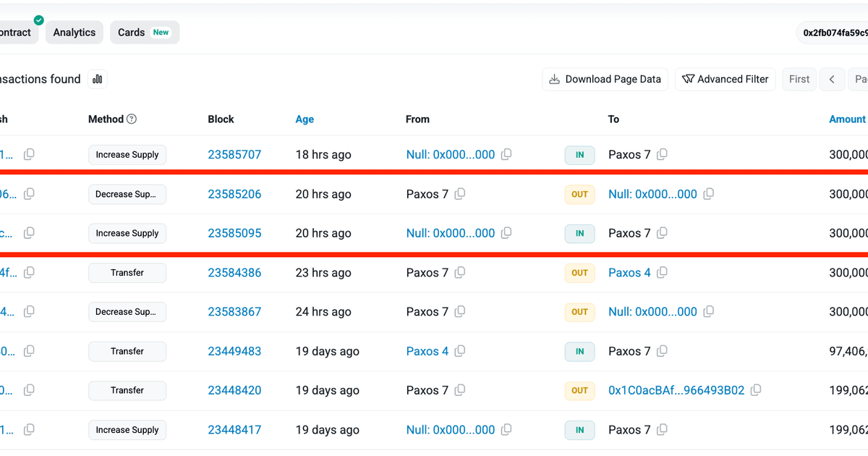The width and height of the screenshot is (868, 456).
Task: Click Increase Supply method tag for block 23585707
Action: tap(127, 155)
